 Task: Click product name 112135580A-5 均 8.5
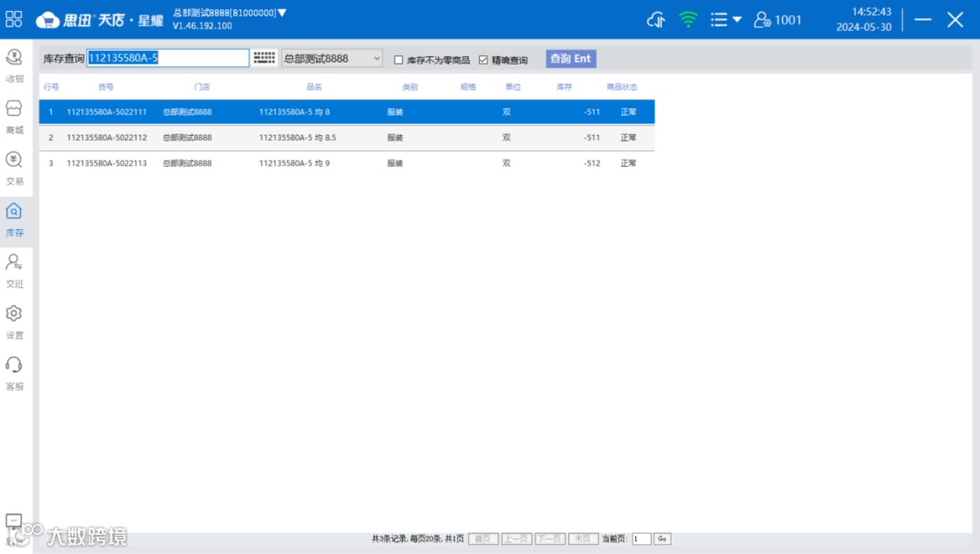tap(298, 138)
